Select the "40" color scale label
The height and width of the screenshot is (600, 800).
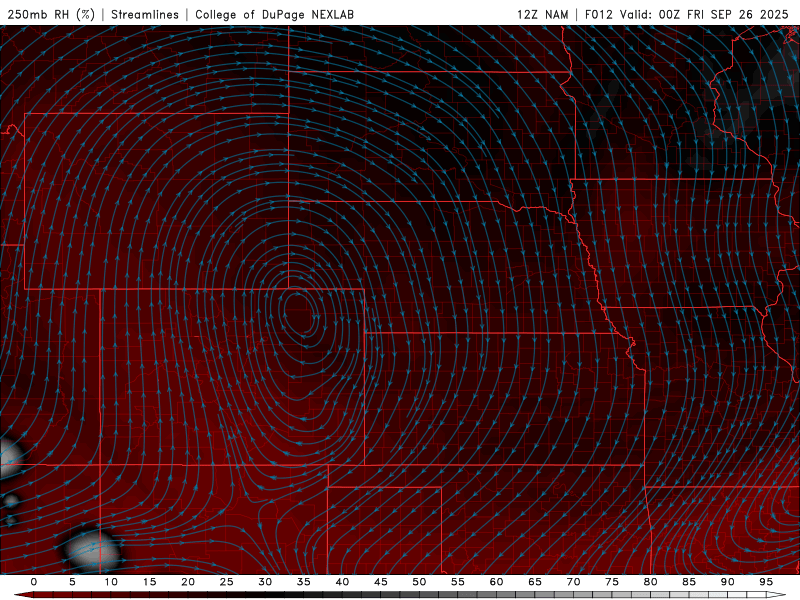[x=342, y=582]
